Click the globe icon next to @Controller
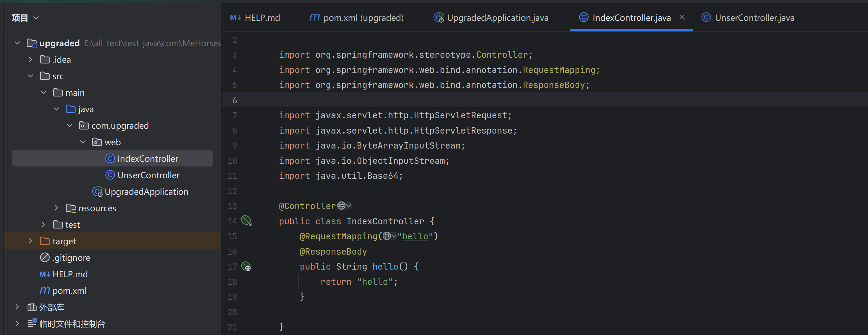The image size is (868, 335). (x=341, y=205)
